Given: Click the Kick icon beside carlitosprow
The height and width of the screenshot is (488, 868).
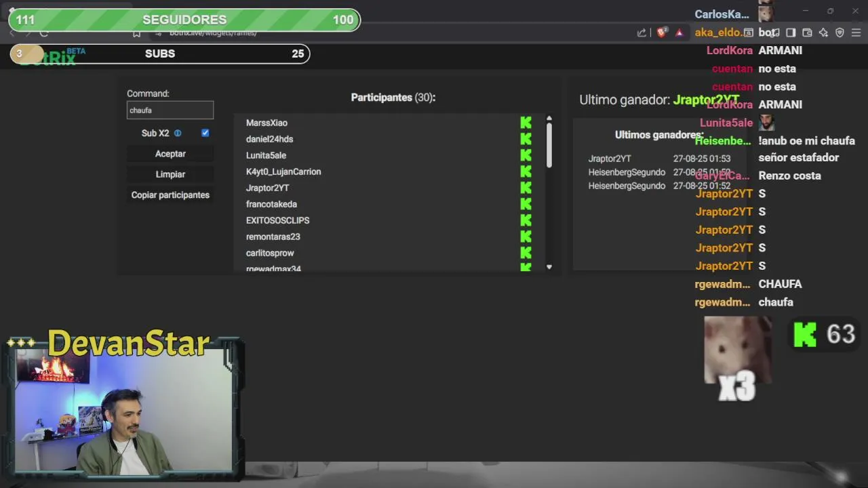Looking at the screenshot, I should tap(526, 253).
